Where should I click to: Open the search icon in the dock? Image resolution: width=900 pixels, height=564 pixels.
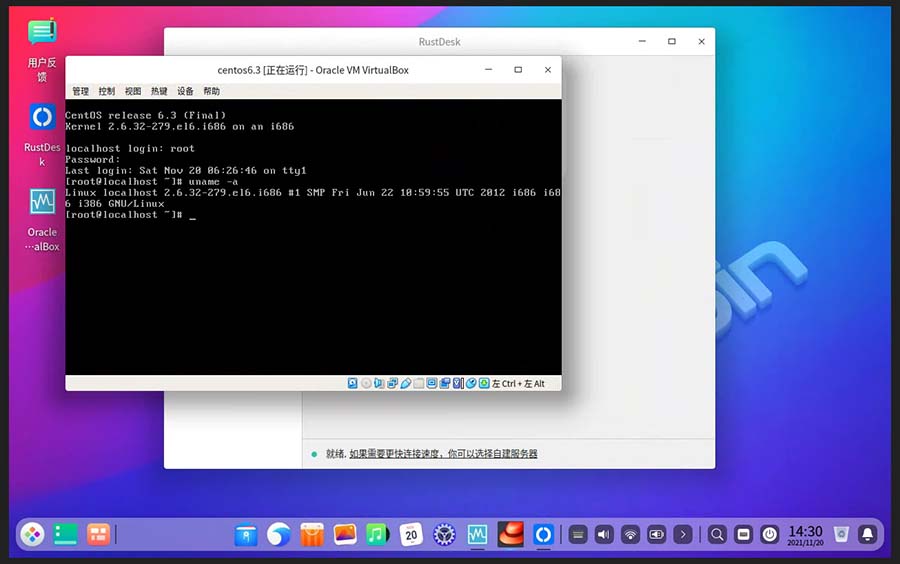click(x=717, y=535)
